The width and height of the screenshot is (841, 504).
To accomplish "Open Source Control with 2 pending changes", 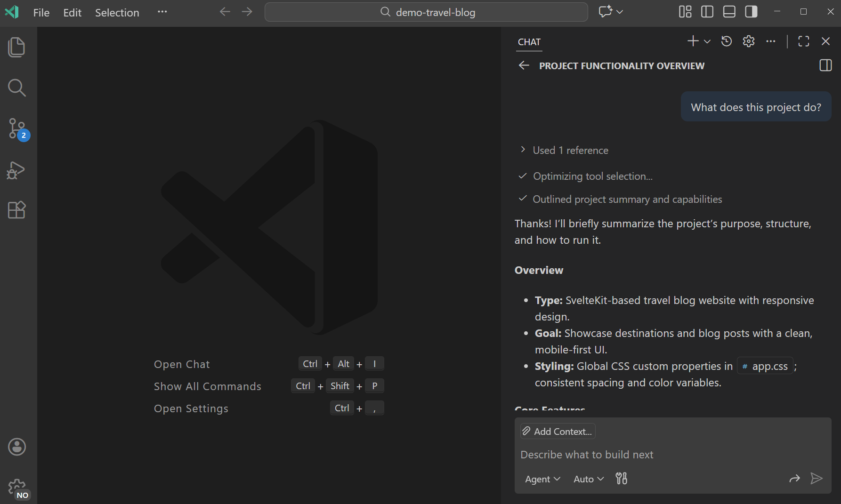I will coord(17,128).
